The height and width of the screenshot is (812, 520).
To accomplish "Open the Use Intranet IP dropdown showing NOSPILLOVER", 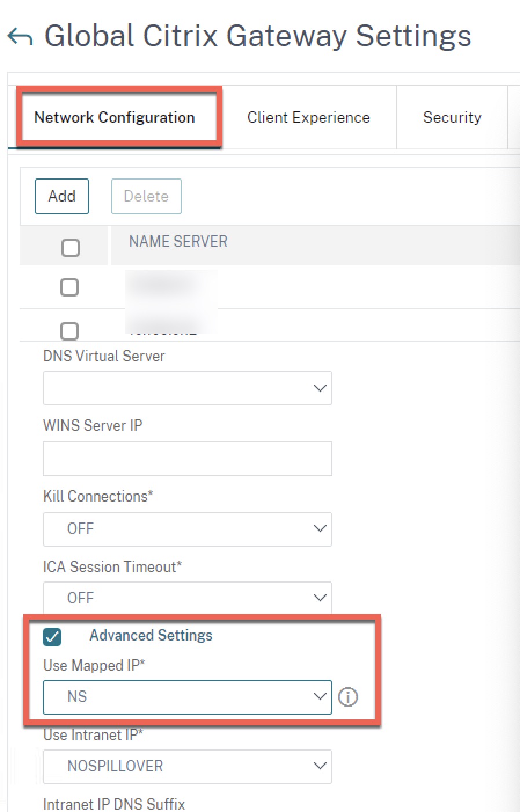I will 187,766.
